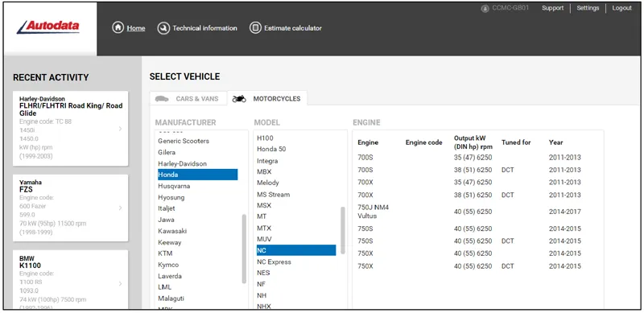
Task: Click the motorcycle icon on Motorcycles tab
Action: coord(239,99)
